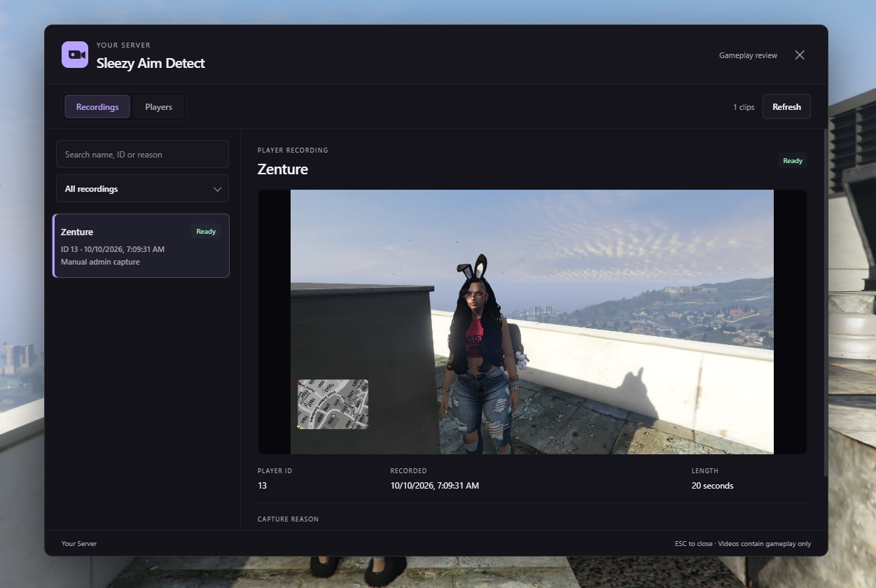Click the Your Server footer text
Image resolution: width=876 pixels, height=588 pixels.
79,543
